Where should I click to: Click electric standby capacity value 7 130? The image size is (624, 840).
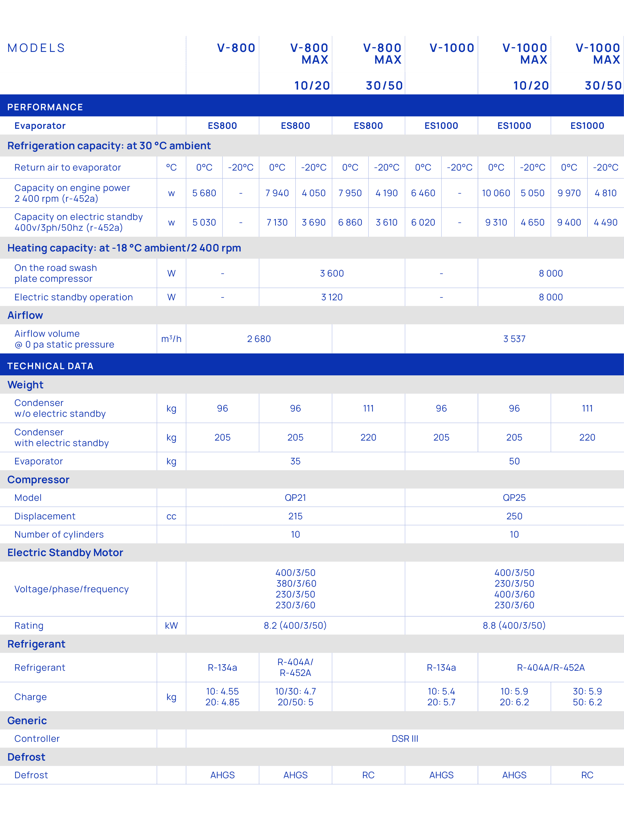tap(277, 222)
